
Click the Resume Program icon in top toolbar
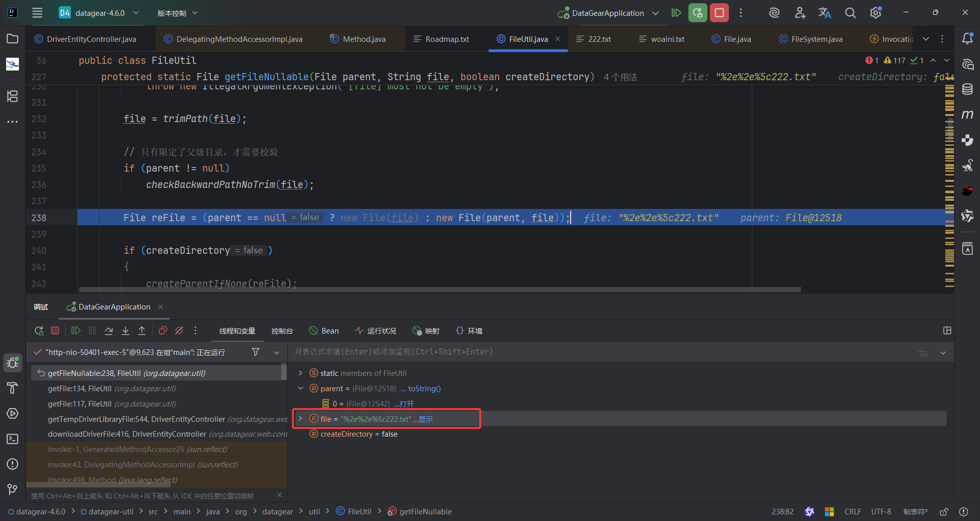tap(676, 13)
